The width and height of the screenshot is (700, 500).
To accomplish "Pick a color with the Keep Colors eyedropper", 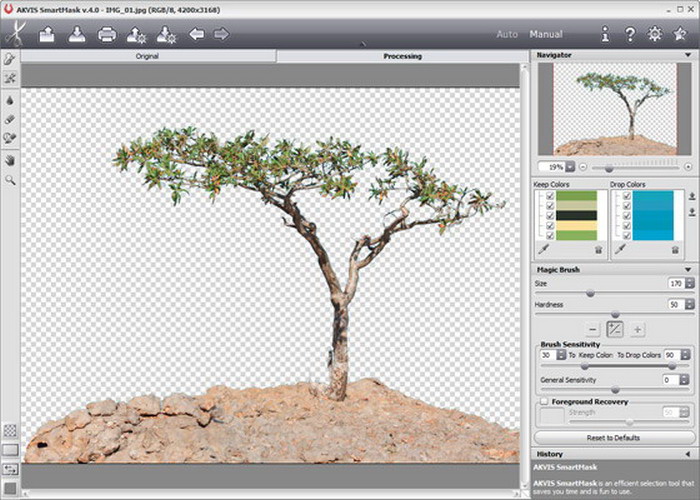I will coord(543,249).
